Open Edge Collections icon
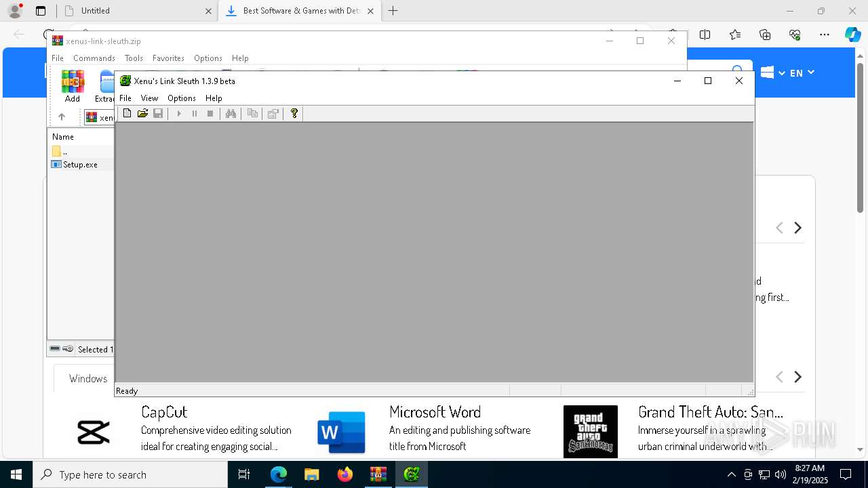 (x=765, y=35)
